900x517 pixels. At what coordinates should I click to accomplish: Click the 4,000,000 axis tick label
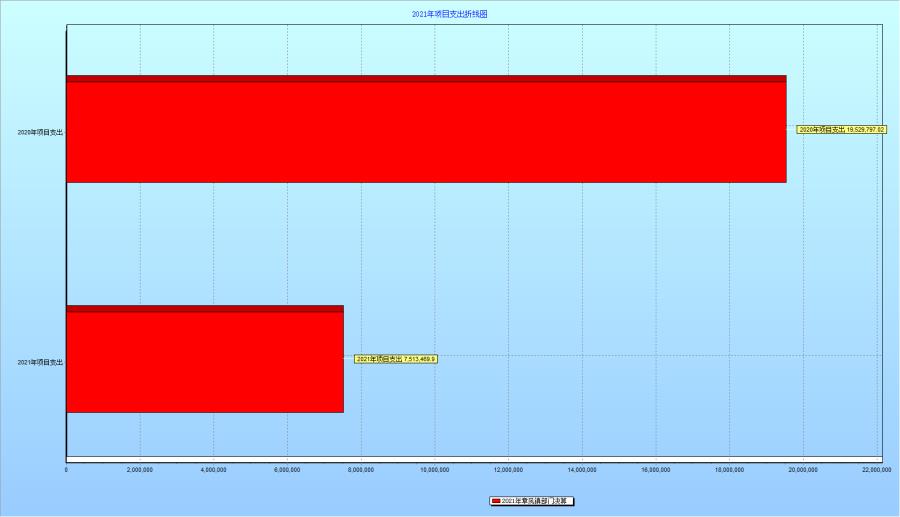pyautogui.click(x=214, y=468)
